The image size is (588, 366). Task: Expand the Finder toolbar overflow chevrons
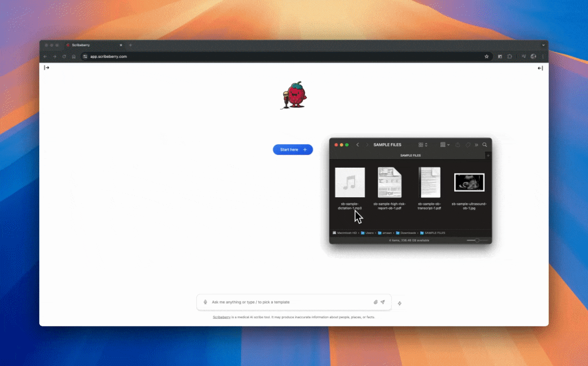[x=476, y=144]
